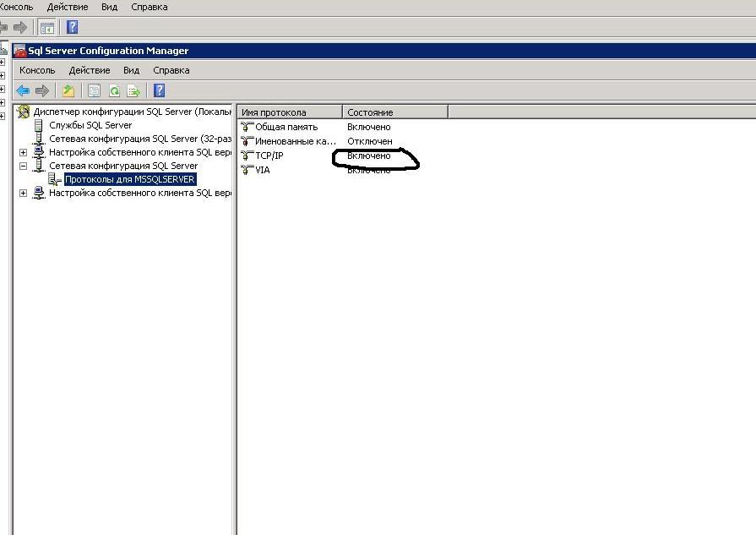
Task: Click the forward arrow in the outer console toolbar
Action: pos(20,27)
